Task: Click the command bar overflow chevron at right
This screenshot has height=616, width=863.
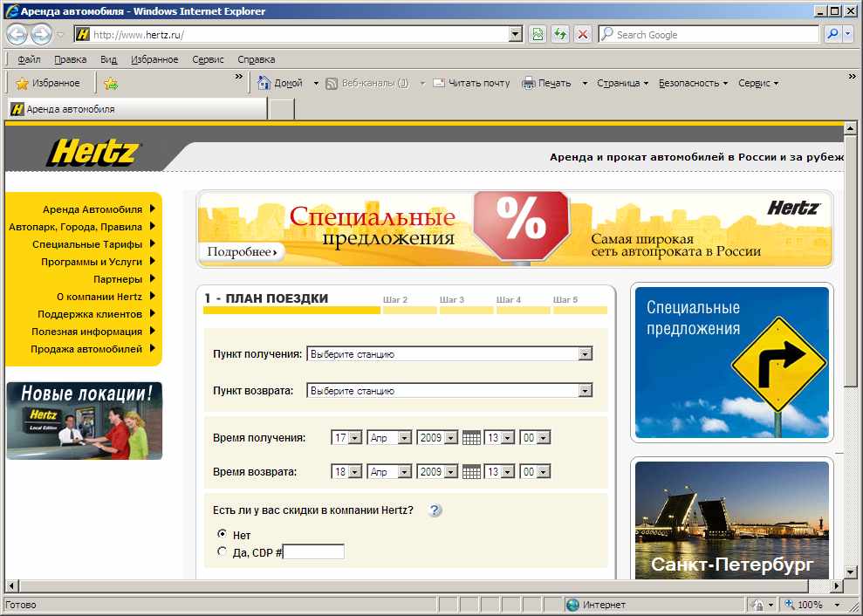Action: point(852,77)
